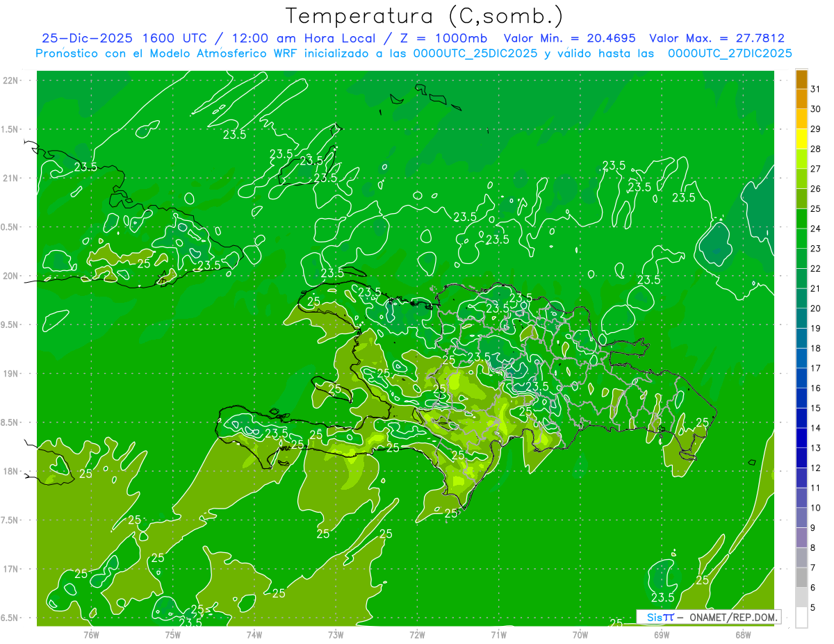Click the '72W' longitude axis label
The height and width of the screenshot is (644, 834).
[x=417, y=634]
